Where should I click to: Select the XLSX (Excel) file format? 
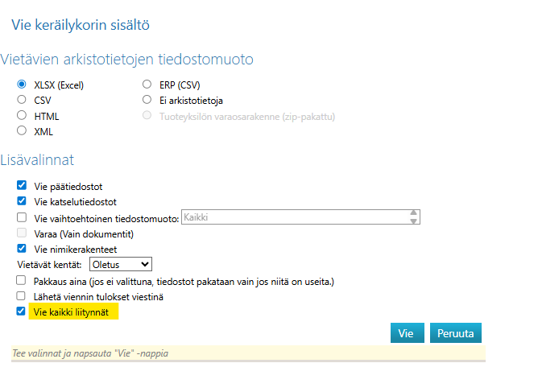[x=22, y=85]
